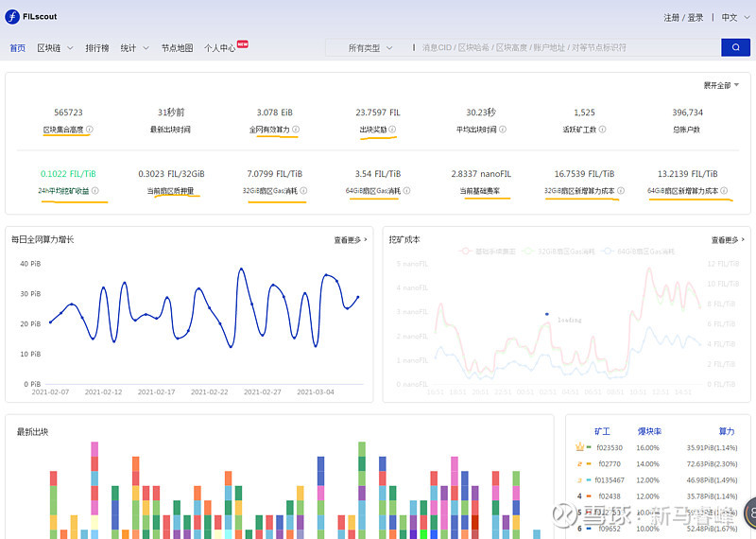Click the 注册 / 登录 link
This screenshot has height=539, width=756.
click(683, 17)
